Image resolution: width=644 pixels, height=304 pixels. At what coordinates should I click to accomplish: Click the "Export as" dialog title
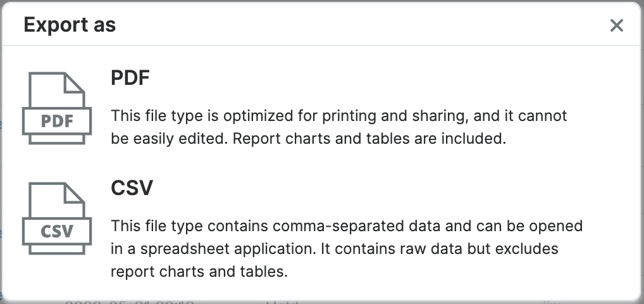click(x=70, y=25)
